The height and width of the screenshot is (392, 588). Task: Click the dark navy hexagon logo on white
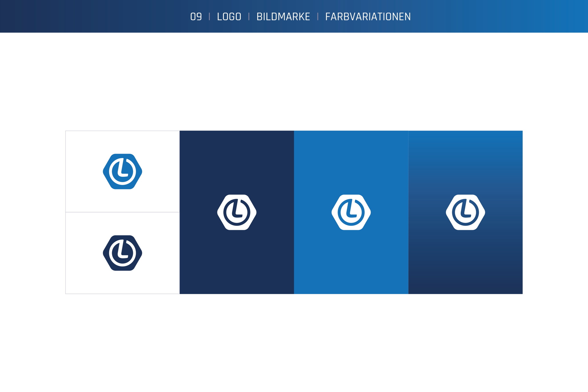123,253
